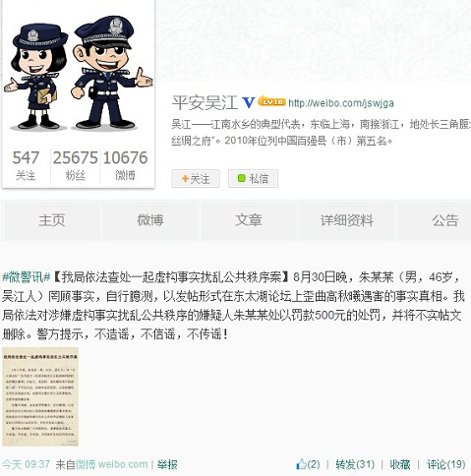
Task: Save the post with 收藏
Action: pyautogui.click(x=400, y=464)
